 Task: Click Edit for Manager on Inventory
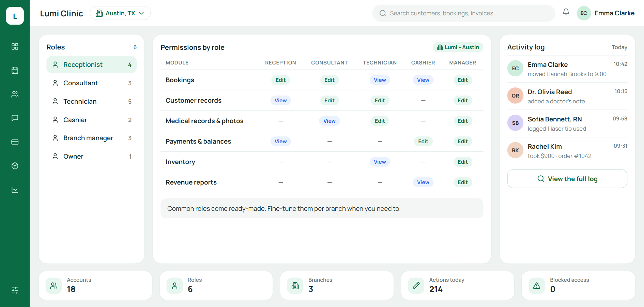tap(463, 162)
